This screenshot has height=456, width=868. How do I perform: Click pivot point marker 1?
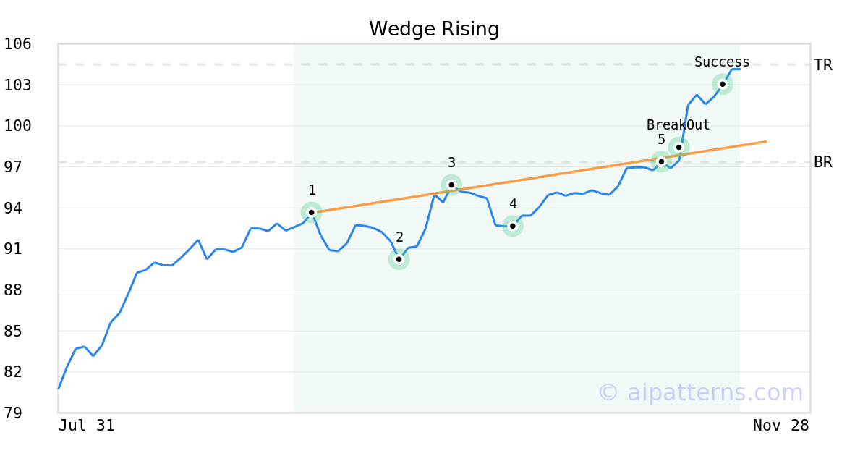tap(312, 212)
